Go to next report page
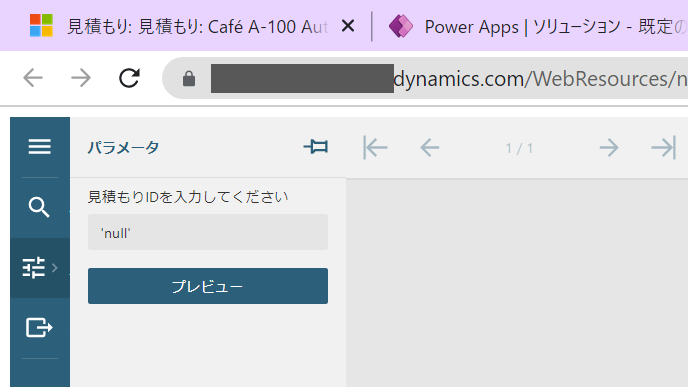 point(609,147)
